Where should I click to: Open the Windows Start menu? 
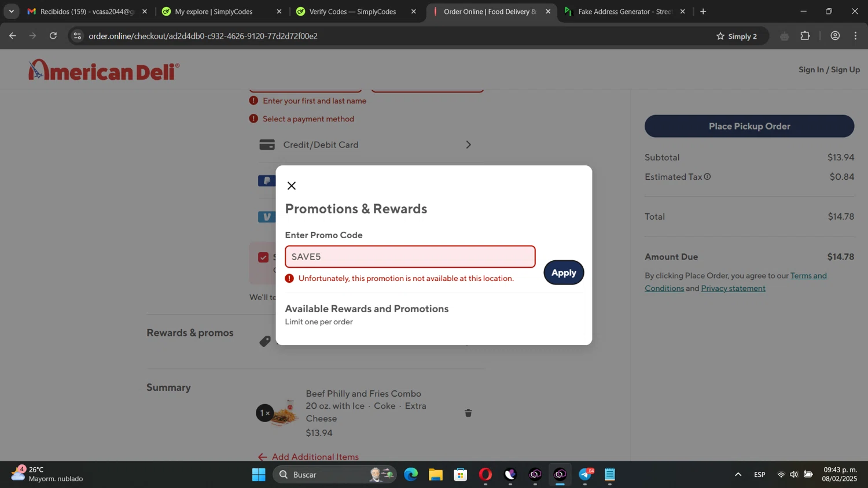point(259,475)
